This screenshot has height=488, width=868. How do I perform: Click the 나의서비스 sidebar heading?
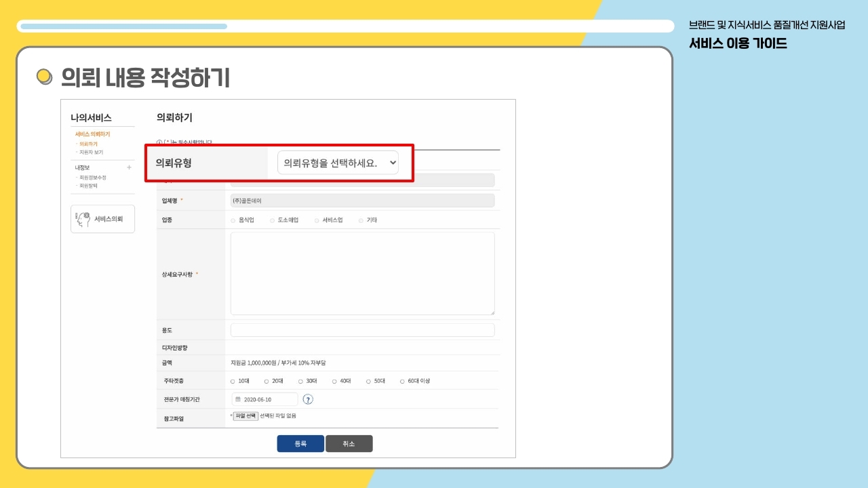(x=91, y=118)
